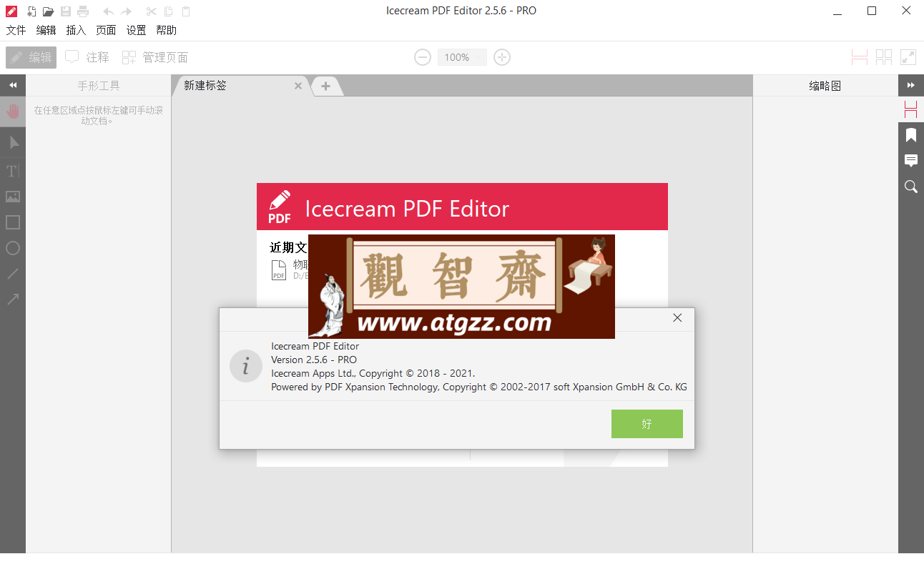Open the 页面 menu
Viewport: 924px width, 574px height.
point(106,30)
